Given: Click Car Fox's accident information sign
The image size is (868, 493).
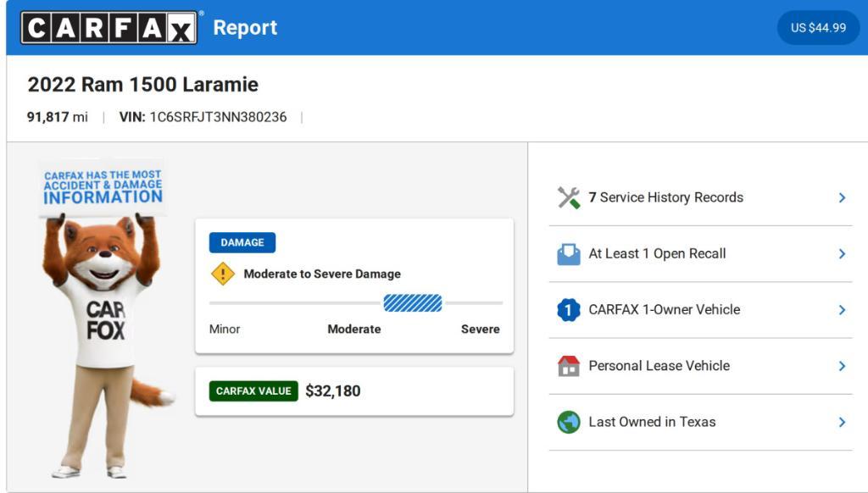Looking at the screenshot, I should click(x=103, y=187).
